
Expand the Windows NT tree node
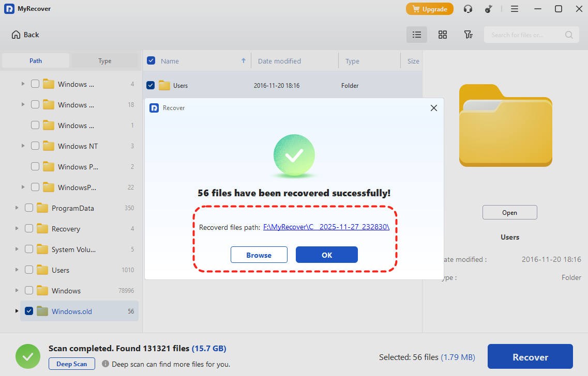tap(23, 146)
